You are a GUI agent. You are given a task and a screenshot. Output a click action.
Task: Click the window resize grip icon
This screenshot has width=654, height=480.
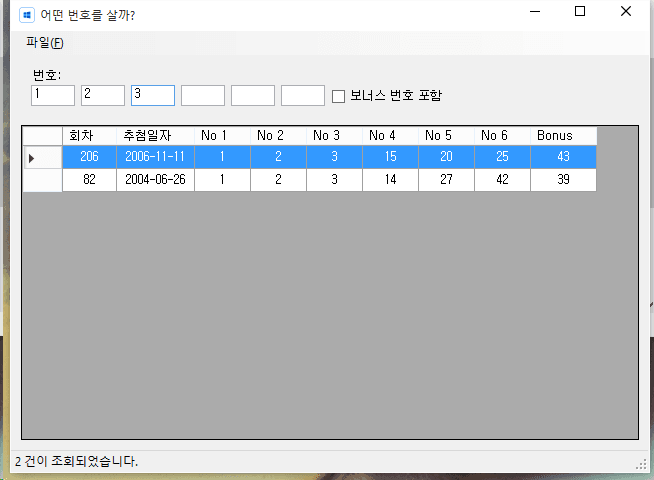pyautogui.click(x=641, y=465)
